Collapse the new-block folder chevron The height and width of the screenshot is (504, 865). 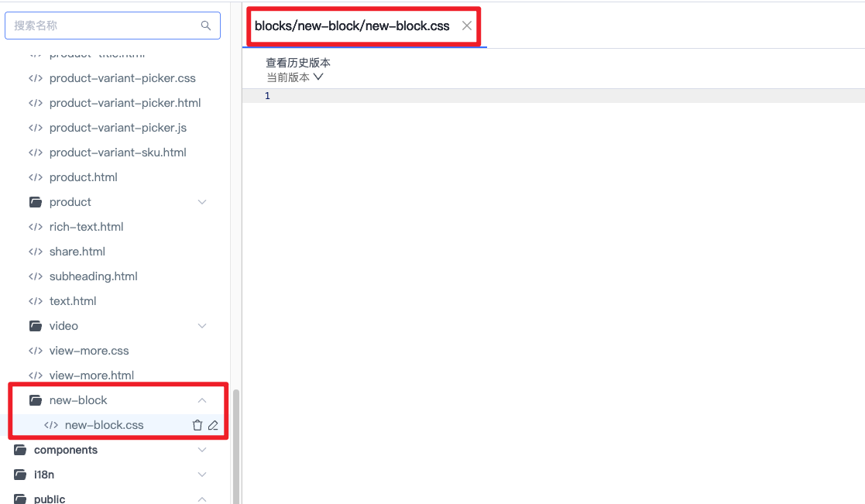[x=202, y=400]
